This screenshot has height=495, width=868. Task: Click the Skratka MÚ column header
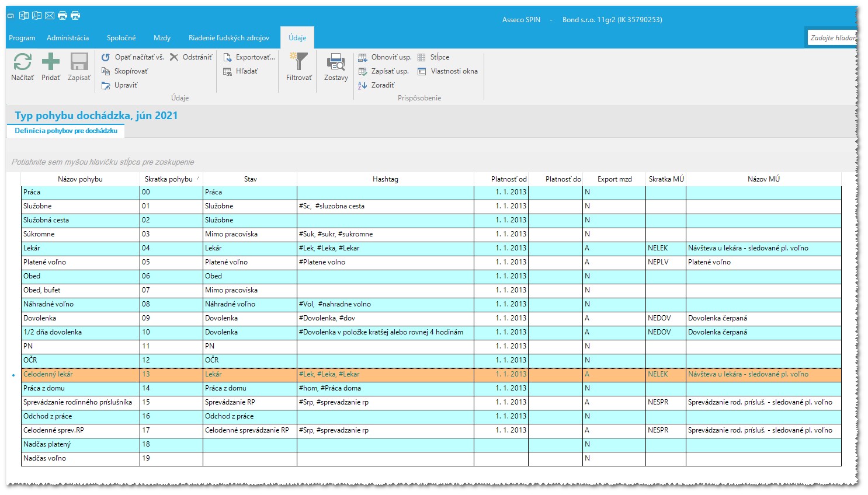click(x=666, y=179)
